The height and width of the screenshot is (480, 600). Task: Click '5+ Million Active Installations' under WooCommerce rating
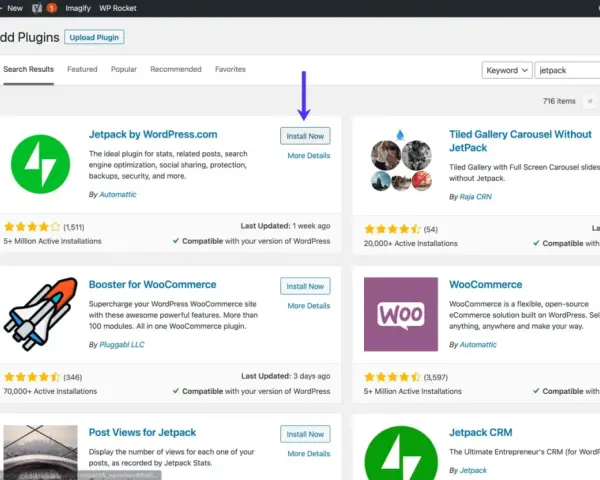click(x=412, y=391)
